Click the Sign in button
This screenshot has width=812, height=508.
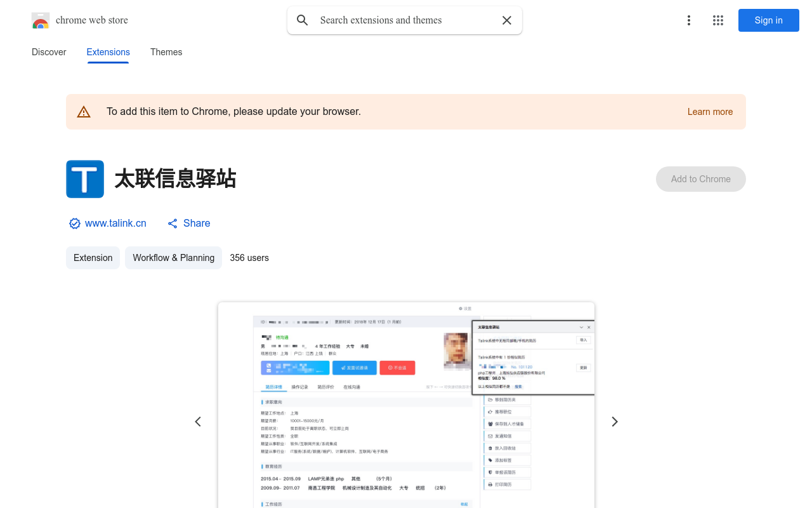coord(768,20)
